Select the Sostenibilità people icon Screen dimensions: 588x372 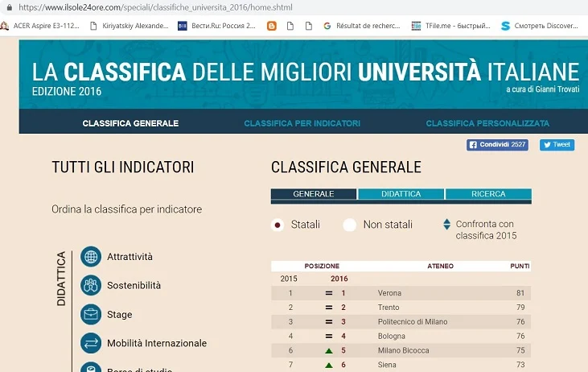click(91, 285)
